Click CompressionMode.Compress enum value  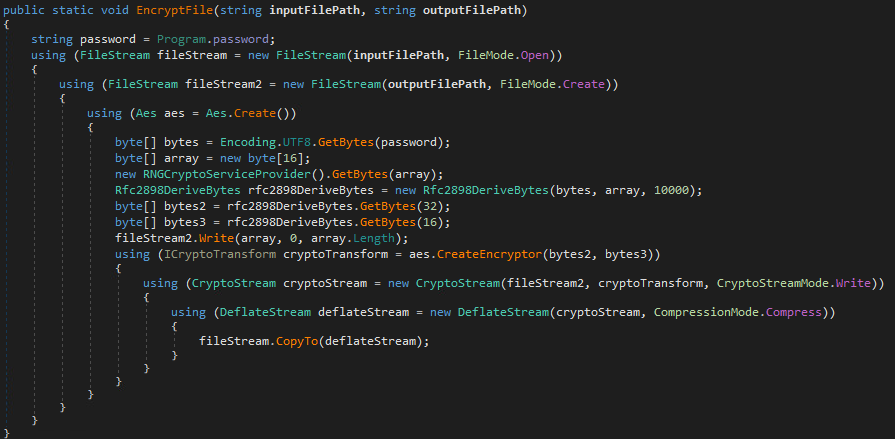pyautogui.click(x=738, y=312)
